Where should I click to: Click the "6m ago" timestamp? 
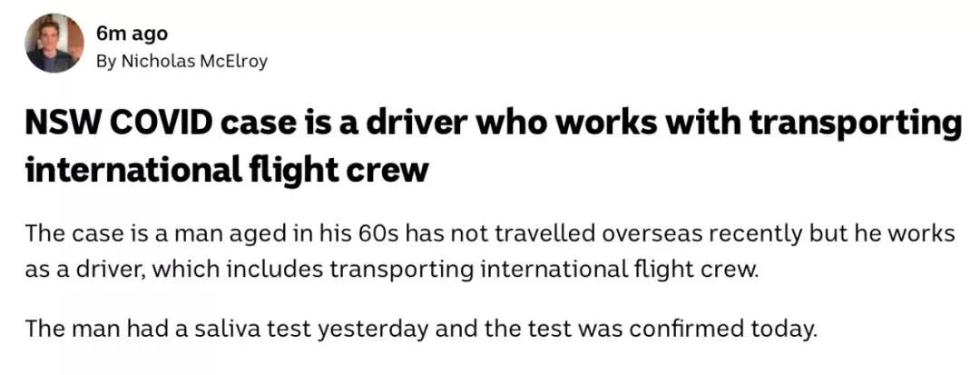pyautogui.click(x=132, y=34)
